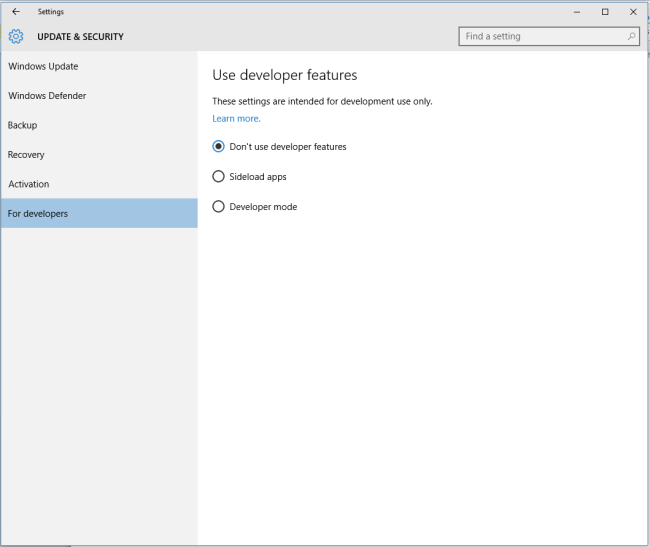Select Don't use developer features option
The image size is (650, 547).
[219, 147]
